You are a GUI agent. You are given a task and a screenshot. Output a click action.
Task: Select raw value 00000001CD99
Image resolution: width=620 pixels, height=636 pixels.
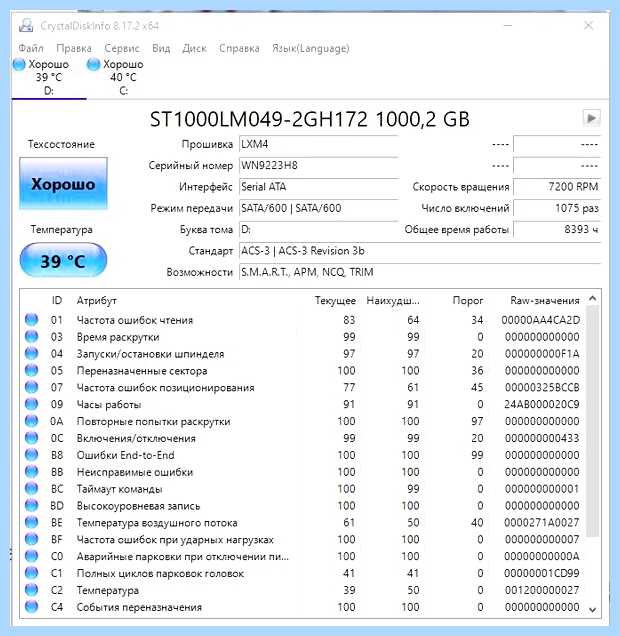coord(542,574)
